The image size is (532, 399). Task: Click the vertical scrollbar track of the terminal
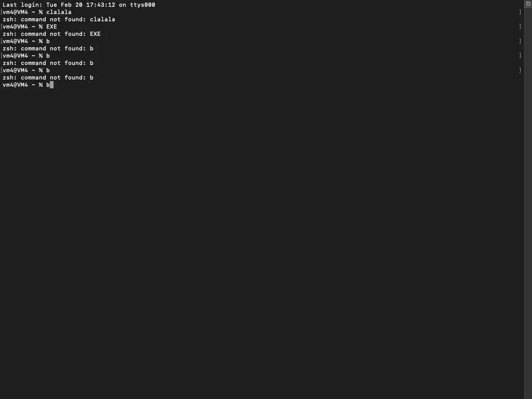coord(528,204)
